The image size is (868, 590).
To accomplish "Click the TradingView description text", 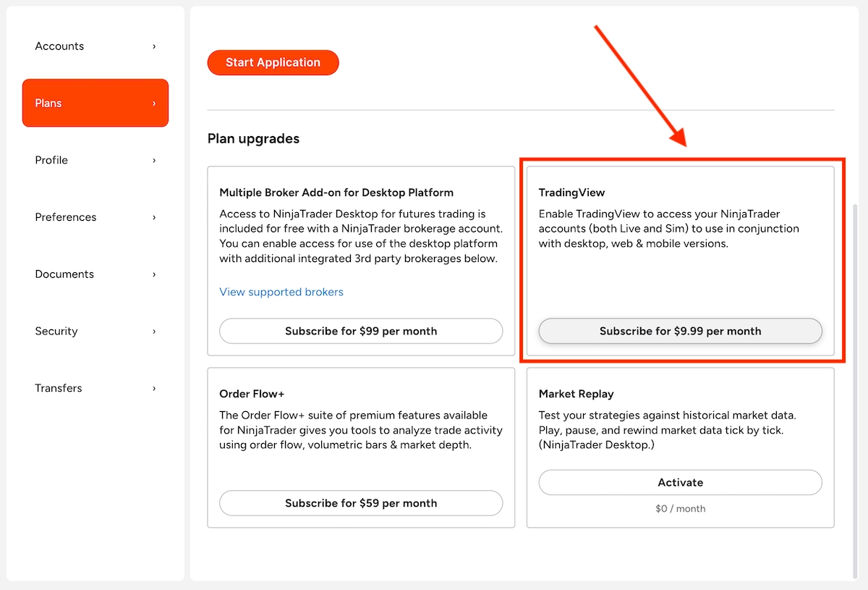I will (x=669, y=229).
